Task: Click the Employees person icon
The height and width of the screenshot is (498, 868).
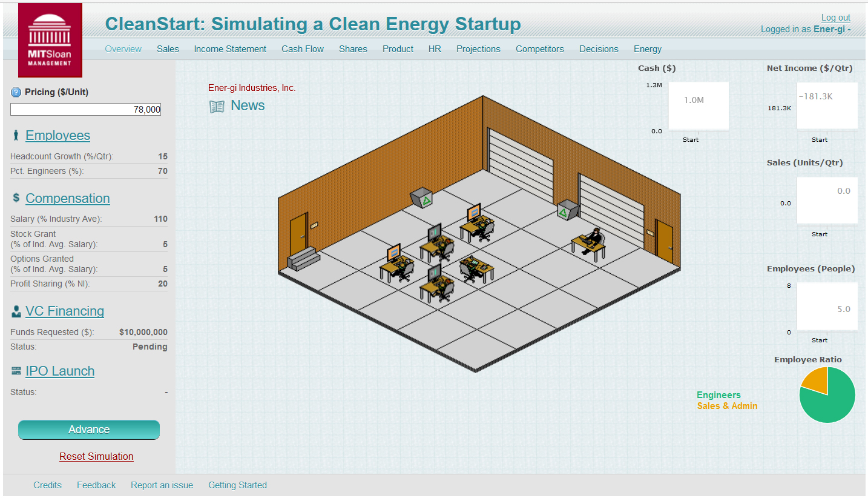Action: [16, 134]
